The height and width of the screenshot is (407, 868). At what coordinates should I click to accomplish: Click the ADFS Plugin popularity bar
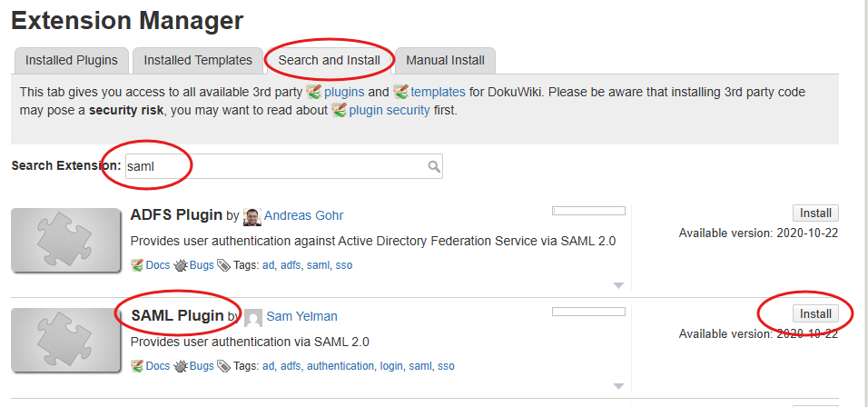coord(588,212)
